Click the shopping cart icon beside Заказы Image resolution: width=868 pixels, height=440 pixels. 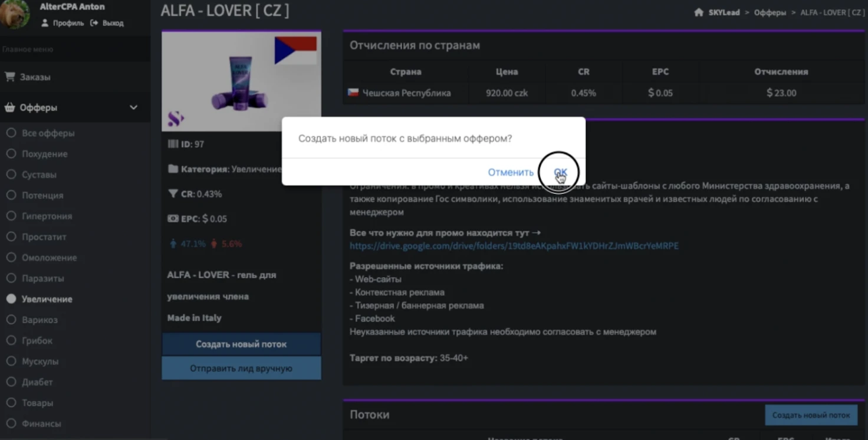click(9, 77)
